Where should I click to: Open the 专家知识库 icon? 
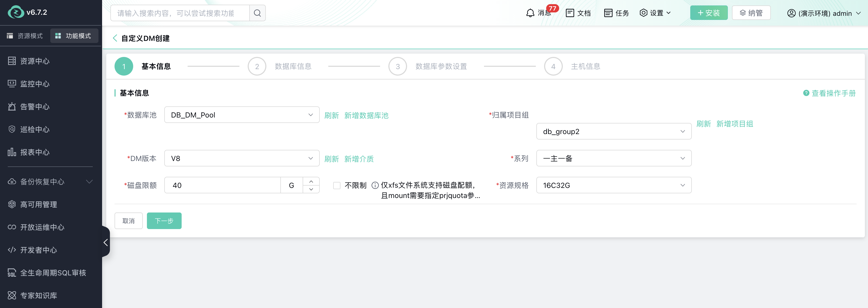(12, 295)
